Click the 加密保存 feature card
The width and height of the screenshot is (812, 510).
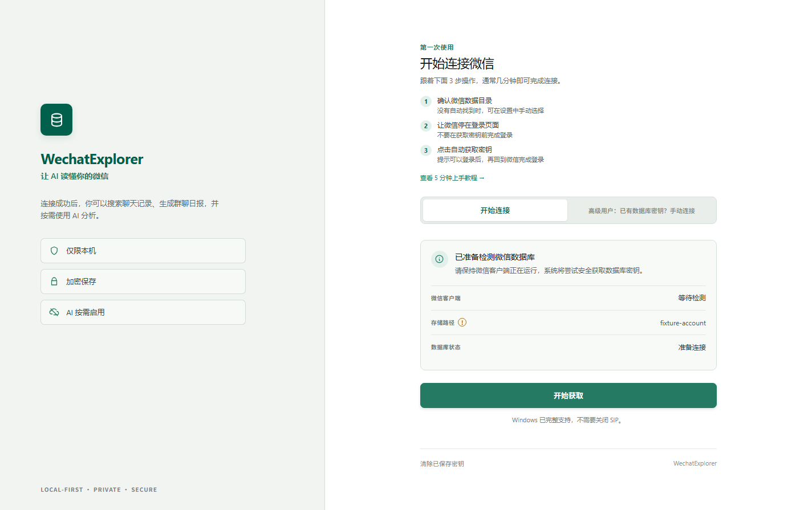point(143,281)
